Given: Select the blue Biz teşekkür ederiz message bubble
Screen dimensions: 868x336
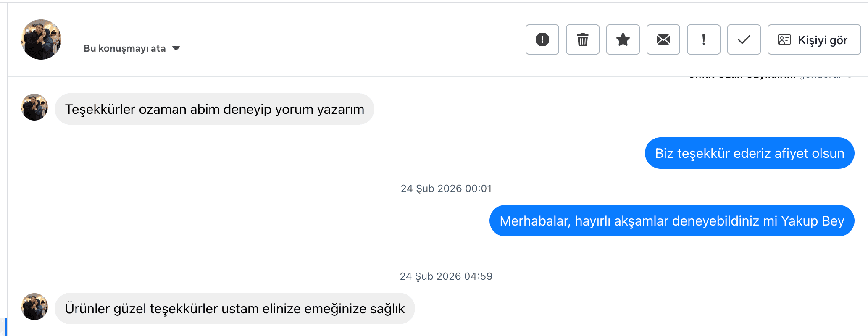Looking at the screenshot, I should [x=749, y=153].
